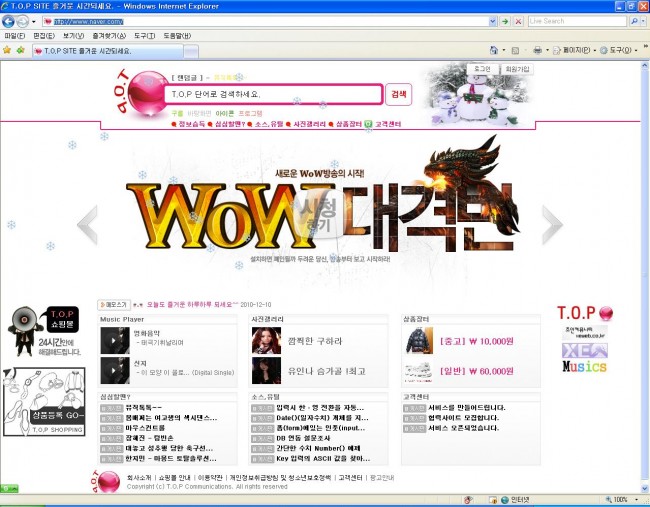650x507 pixels.
Task: Open the DB 연동 설문조사 post
Action: tap(305, 438)
